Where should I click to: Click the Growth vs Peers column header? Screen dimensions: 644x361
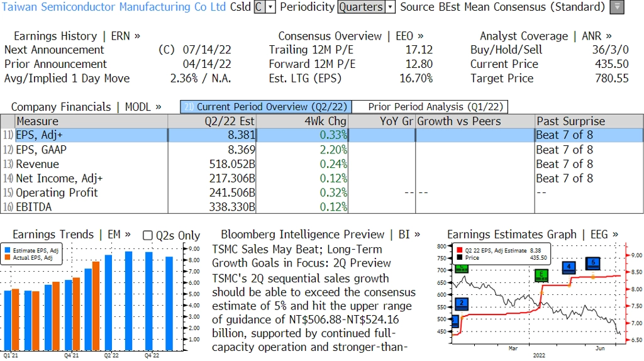coord(475,121)
